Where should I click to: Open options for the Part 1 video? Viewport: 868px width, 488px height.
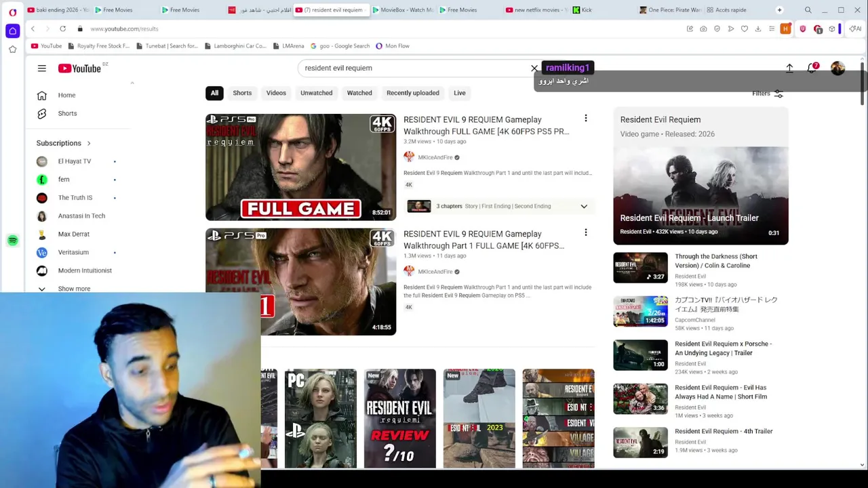[586, 232]
